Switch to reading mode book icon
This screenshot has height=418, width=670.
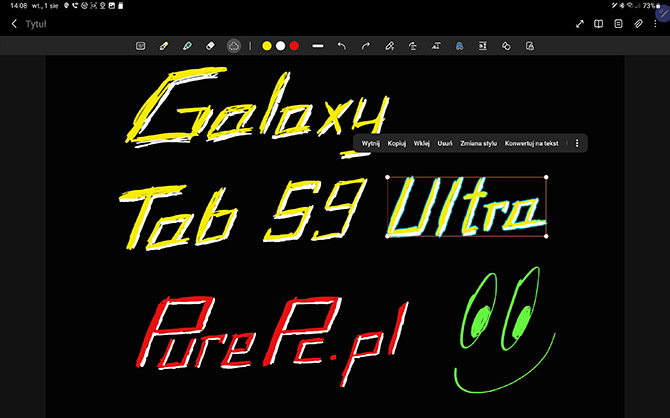coord(599,24)
